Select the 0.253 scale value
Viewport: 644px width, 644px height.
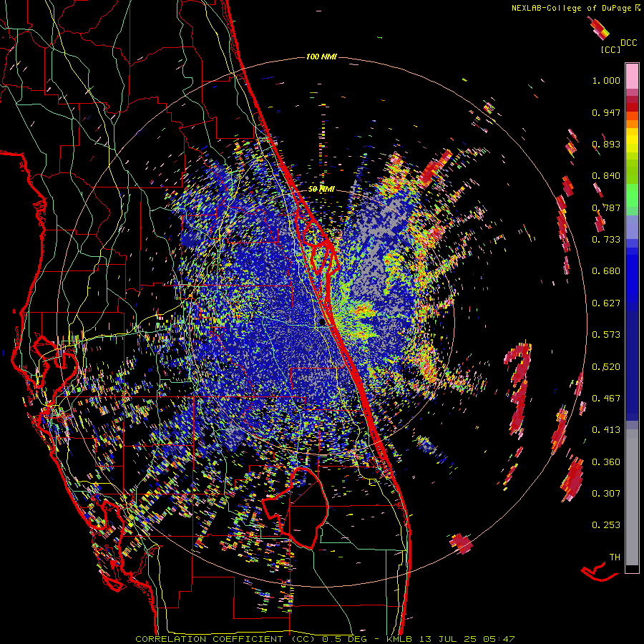606,525
